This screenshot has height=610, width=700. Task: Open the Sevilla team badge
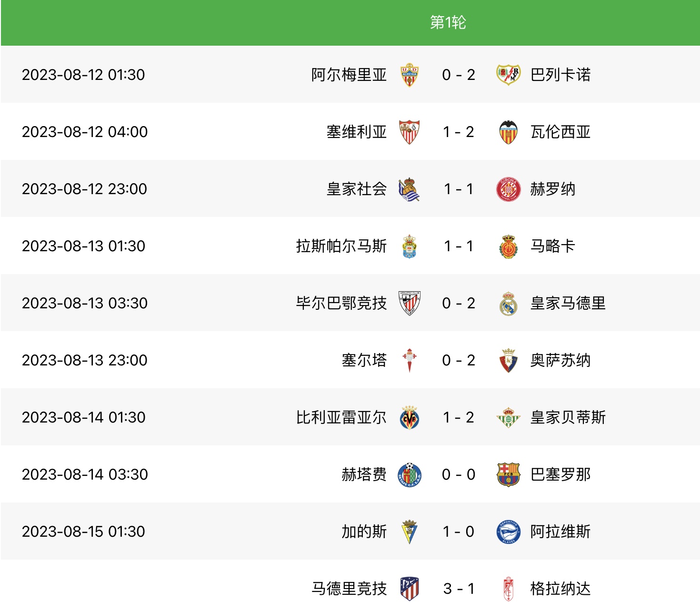[410, 132]
